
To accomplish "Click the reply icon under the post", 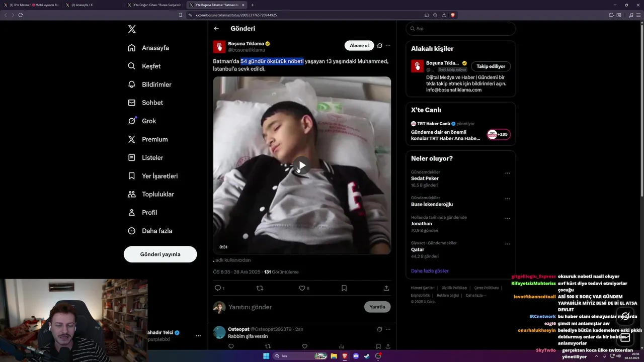I will point(218,288).
